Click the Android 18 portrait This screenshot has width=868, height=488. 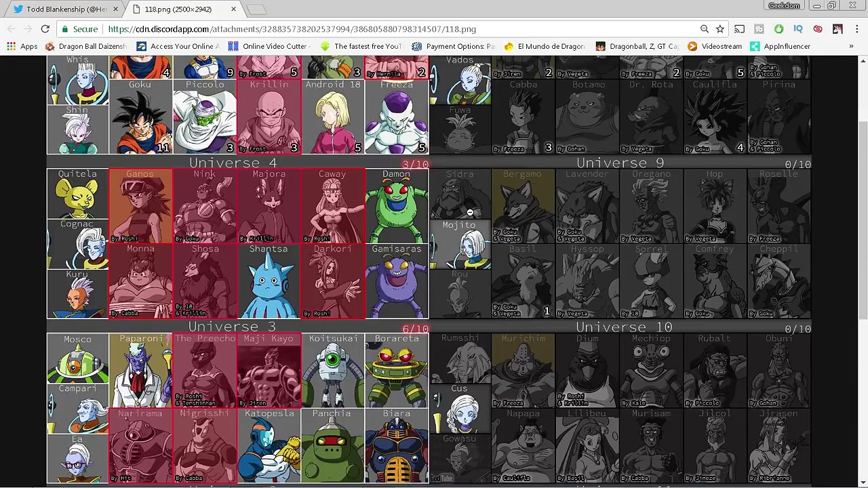[332, 117]
